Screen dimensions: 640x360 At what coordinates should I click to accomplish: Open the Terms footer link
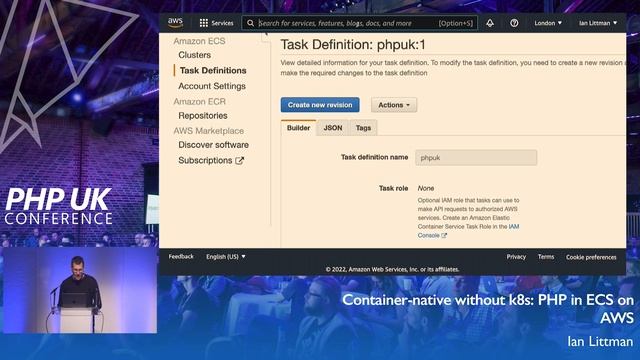tap(546, 257)
